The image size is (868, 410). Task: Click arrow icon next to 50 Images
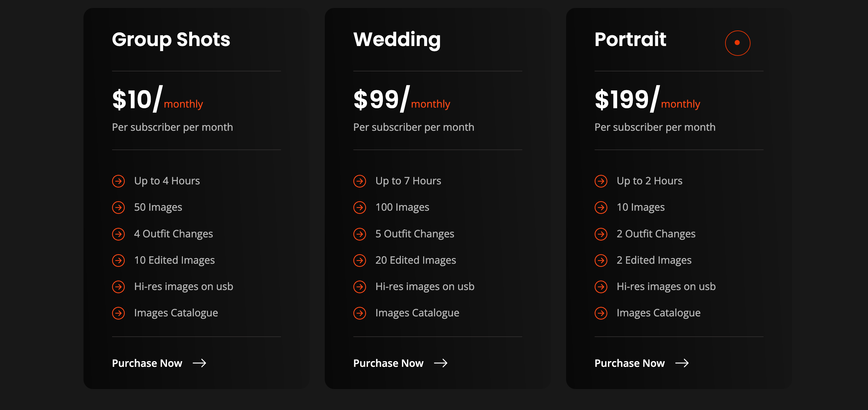(x=118, y=207)
